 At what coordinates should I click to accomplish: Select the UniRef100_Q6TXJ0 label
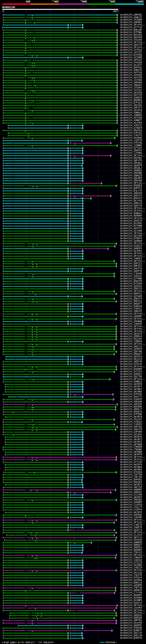click(x=131, y=537)
